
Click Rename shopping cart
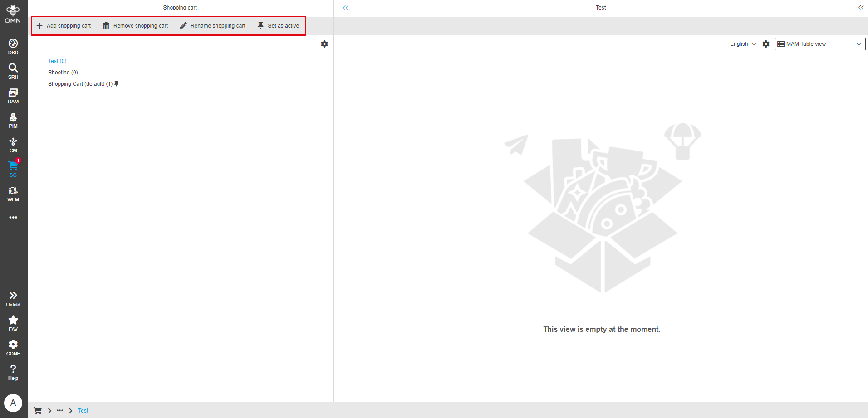(212, 26)
